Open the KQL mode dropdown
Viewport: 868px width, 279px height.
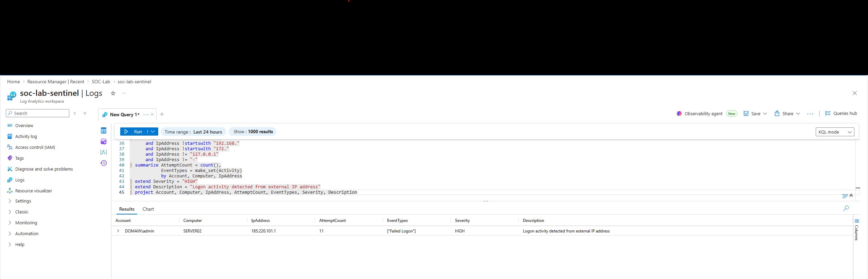pos(835,132)
